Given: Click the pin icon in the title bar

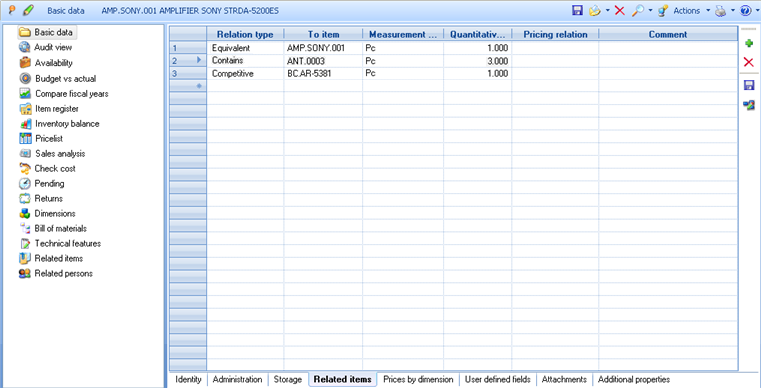Looking at the screenshot, I should coord(13,10).
